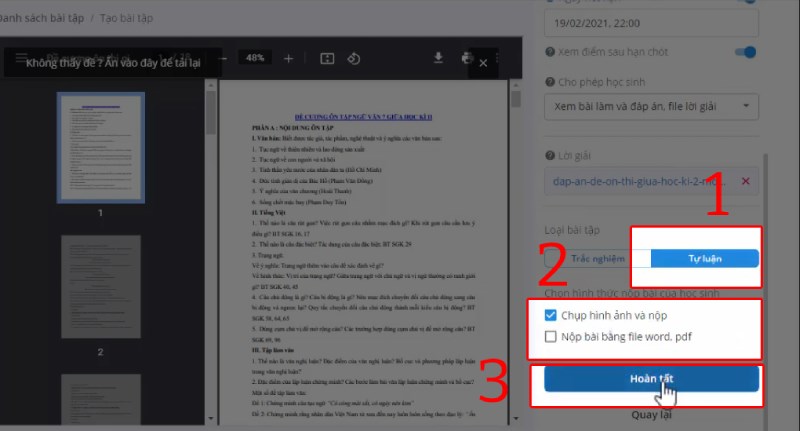Select the Tự luận exercise type
The image size is (800, 431).
tap(705, 259)
